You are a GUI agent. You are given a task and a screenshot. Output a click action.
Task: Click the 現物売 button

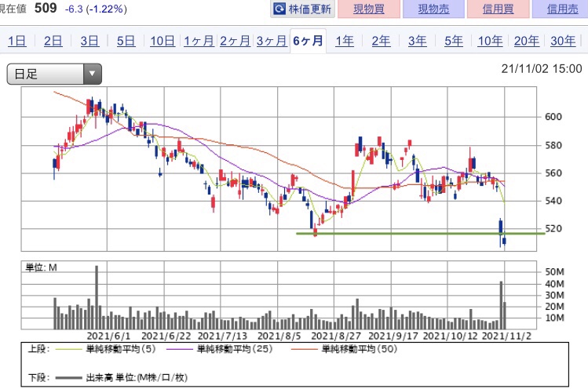(433, 9)
